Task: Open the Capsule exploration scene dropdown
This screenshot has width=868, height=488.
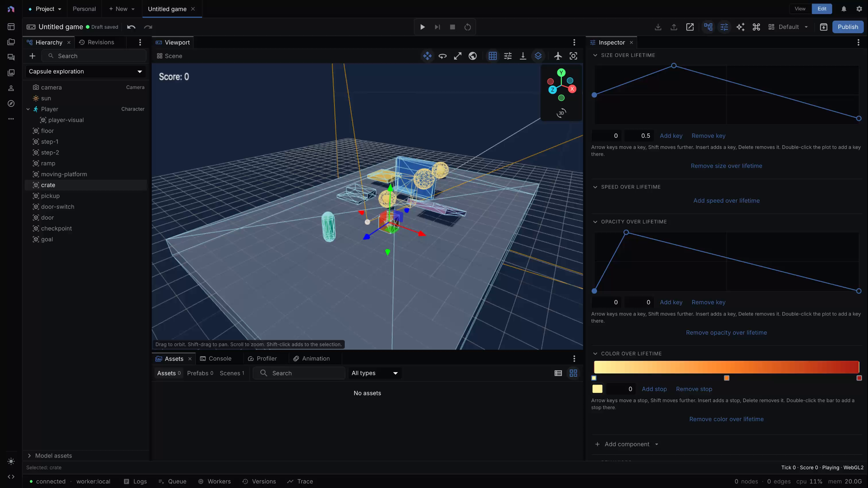Action: [86, 71]
